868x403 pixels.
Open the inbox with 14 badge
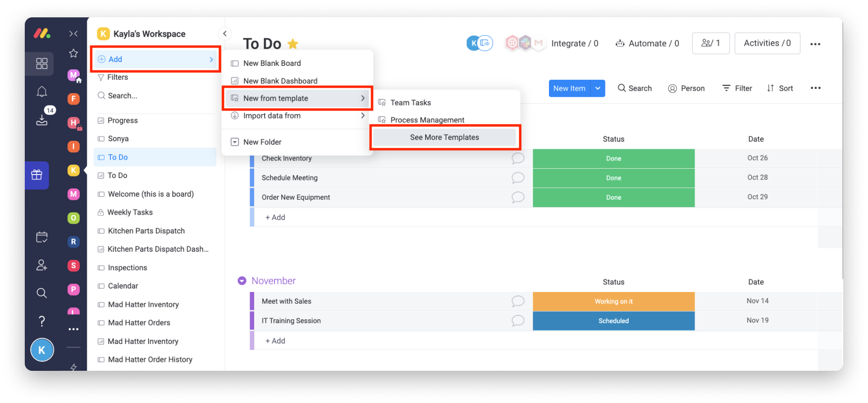[42, 119]
